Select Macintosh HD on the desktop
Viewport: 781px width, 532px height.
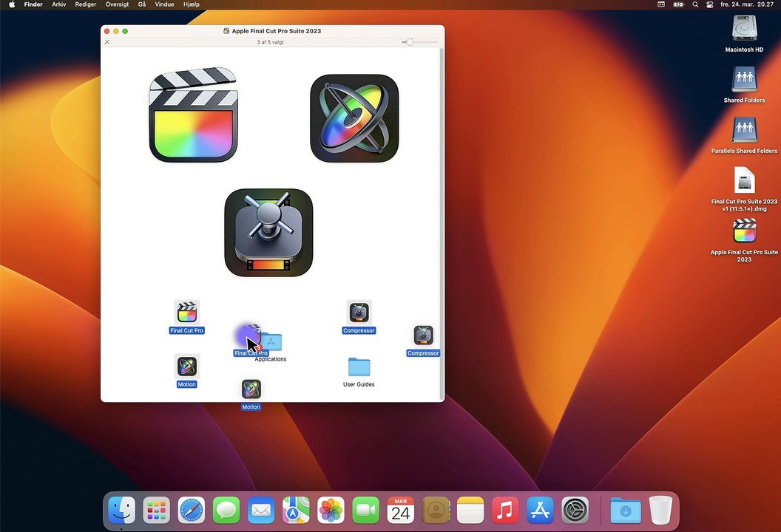pyautogui.click(x=744, y=28)
